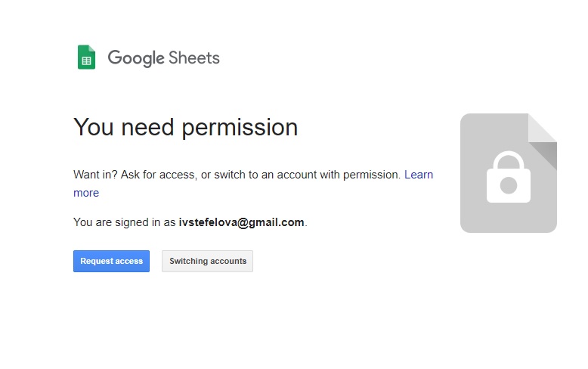Image resolution: width=588 pixels, height=369 pixels.
Task: Click the word 'more' on the second line
Action: 86,193
